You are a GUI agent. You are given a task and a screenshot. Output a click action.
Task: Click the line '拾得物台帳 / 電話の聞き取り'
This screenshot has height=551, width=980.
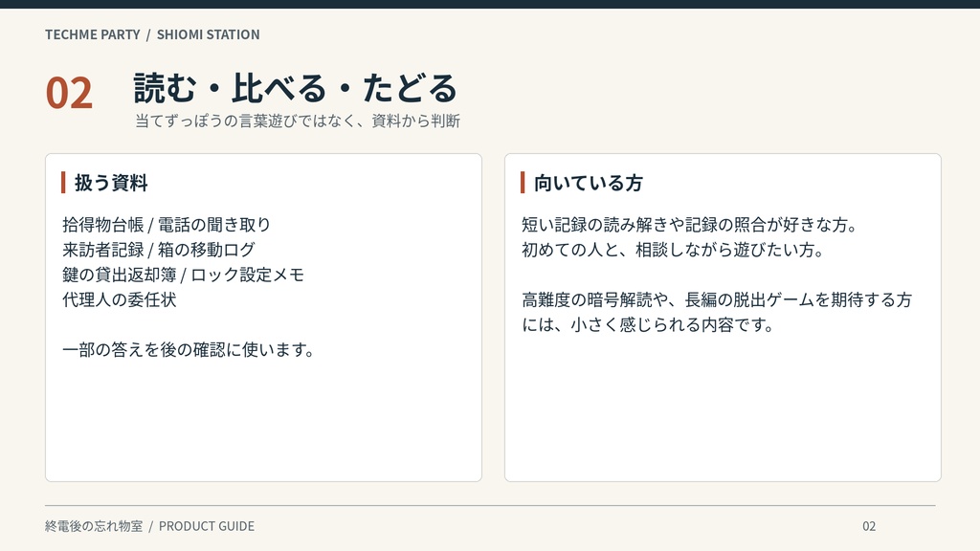(167, 224)
